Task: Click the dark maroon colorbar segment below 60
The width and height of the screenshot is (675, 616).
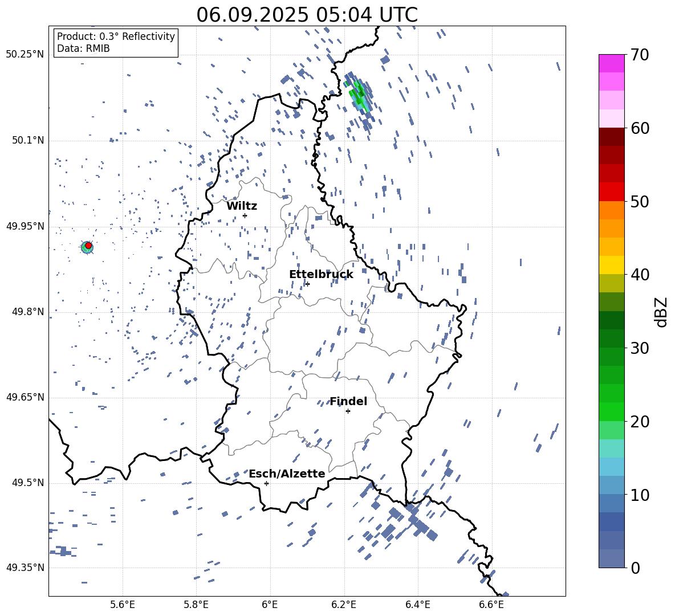Action: pyautogui.click(x=611, y=137)
